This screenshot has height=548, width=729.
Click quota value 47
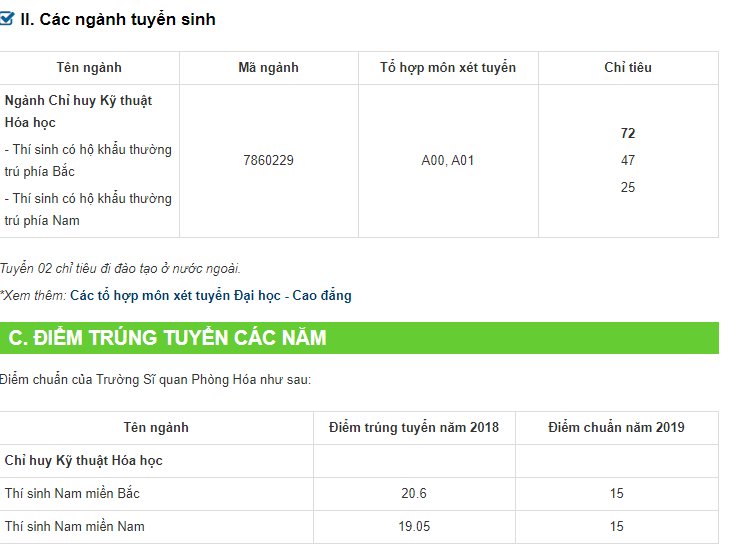pyautogui.click(x=628, y=160)
